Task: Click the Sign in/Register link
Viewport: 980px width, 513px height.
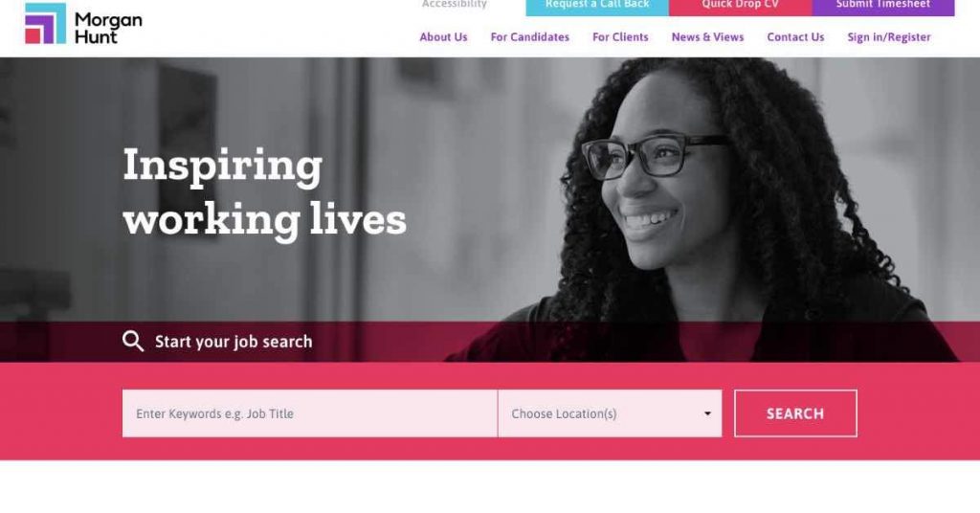Action: tap(889, 37)
